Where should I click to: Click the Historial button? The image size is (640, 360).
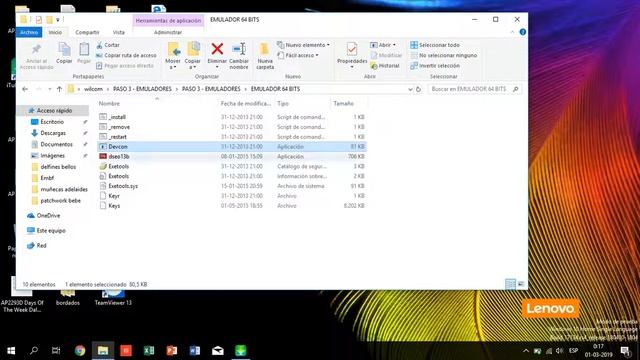pyautogui.click(x=384, y=66)
